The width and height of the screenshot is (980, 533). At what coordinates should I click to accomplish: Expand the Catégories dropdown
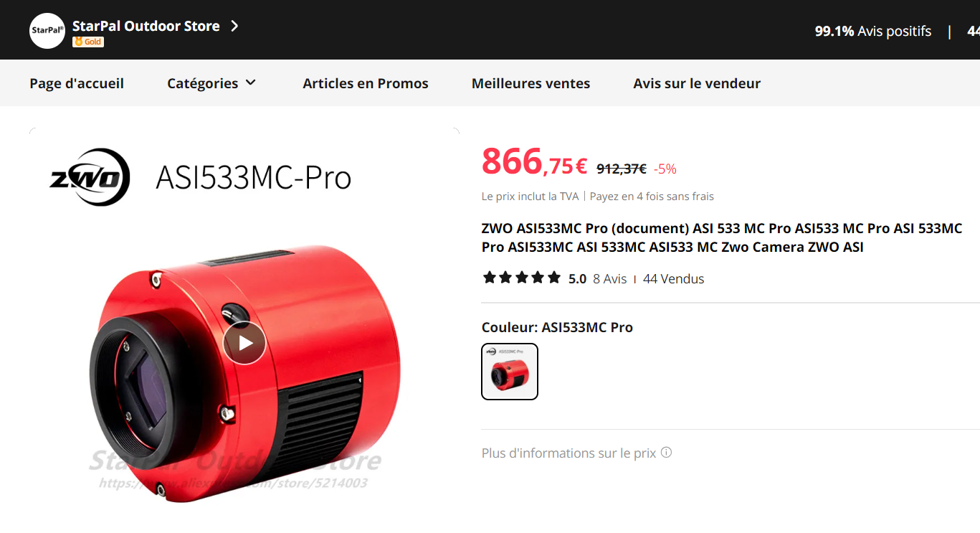click(x=211, y=83)
